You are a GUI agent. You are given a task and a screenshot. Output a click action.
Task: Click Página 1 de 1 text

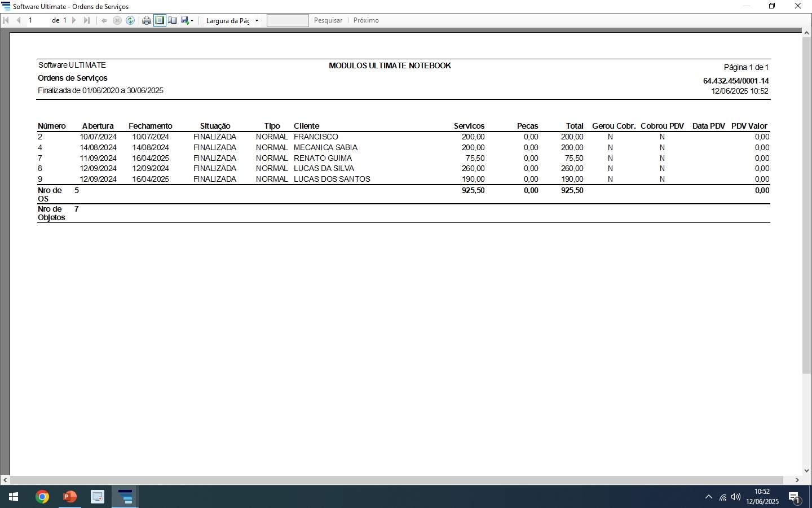746,67
